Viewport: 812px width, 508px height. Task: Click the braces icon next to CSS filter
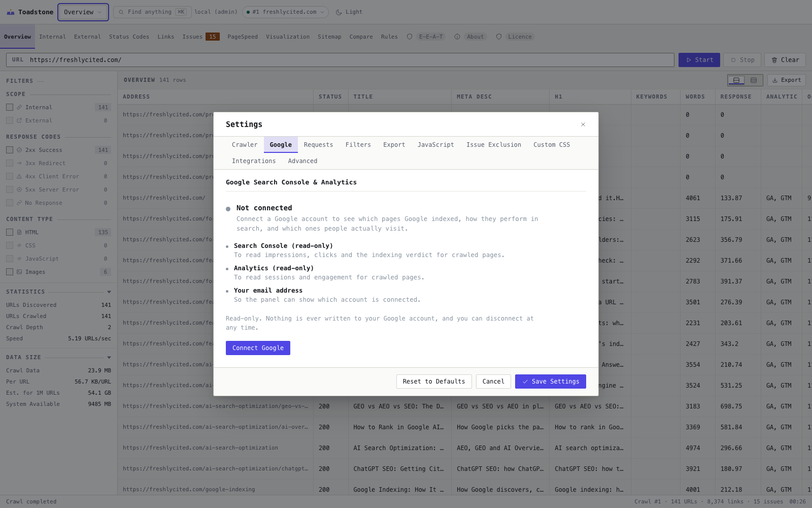click(19, 245)
